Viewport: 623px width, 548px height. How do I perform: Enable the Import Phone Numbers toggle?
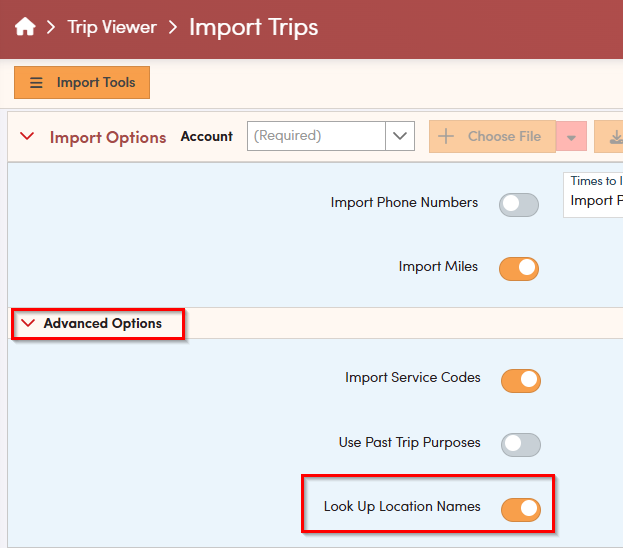click(519, 204)
